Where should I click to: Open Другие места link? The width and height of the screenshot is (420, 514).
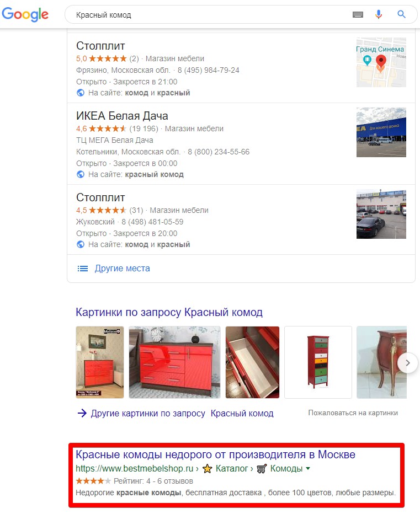pyautogui.click(x=122, y=269)
